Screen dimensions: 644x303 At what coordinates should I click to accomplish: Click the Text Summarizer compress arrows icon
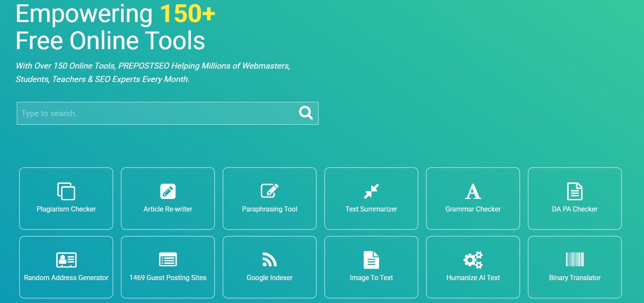(x=371, y=191)
